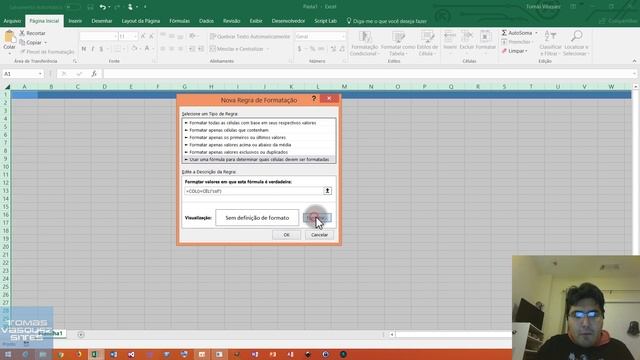The height and width of the screenshot is (360, 640).
Task: Open the Name Box dropdown arrow
Action: click(40, 74)
